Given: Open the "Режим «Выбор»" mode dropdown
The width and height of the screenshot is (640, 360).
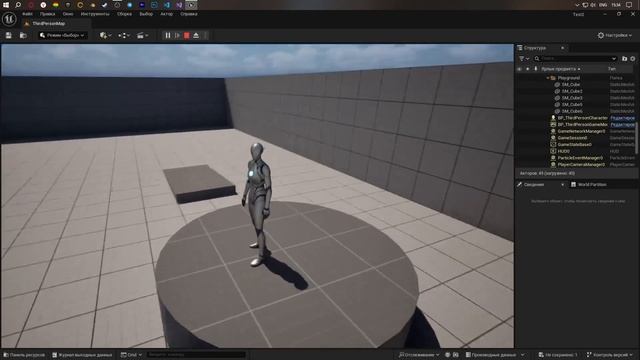Looking at the screenshot, I should [62, 36].
